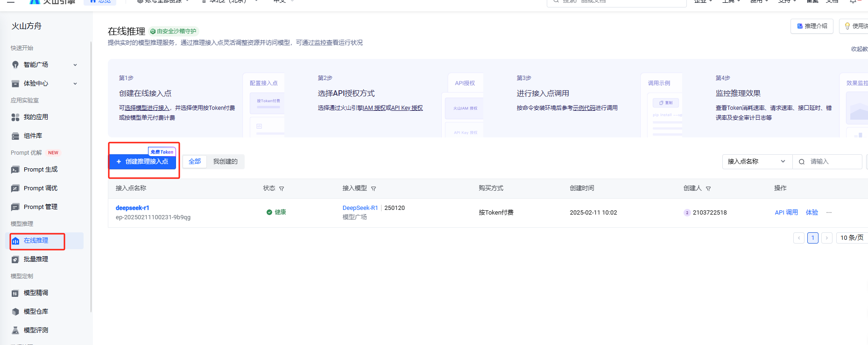Go to previous page of endpoints
This screenshot has height=345, width=868.
point(799,238)
